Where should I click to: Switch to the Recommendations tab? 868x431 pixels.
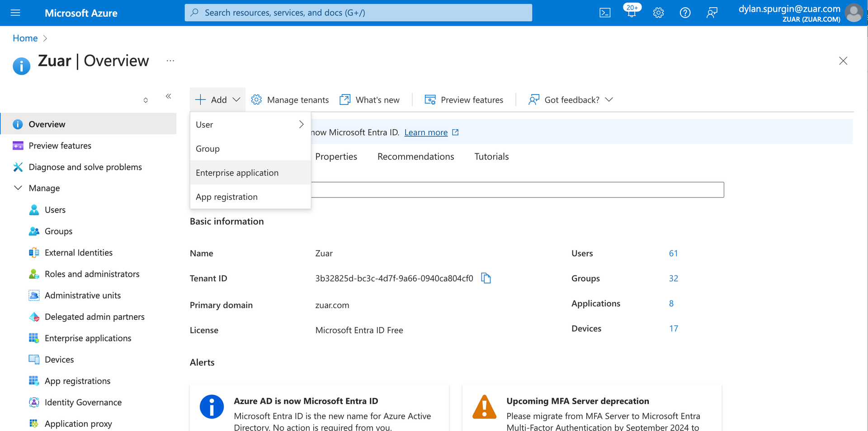(415, 156)
